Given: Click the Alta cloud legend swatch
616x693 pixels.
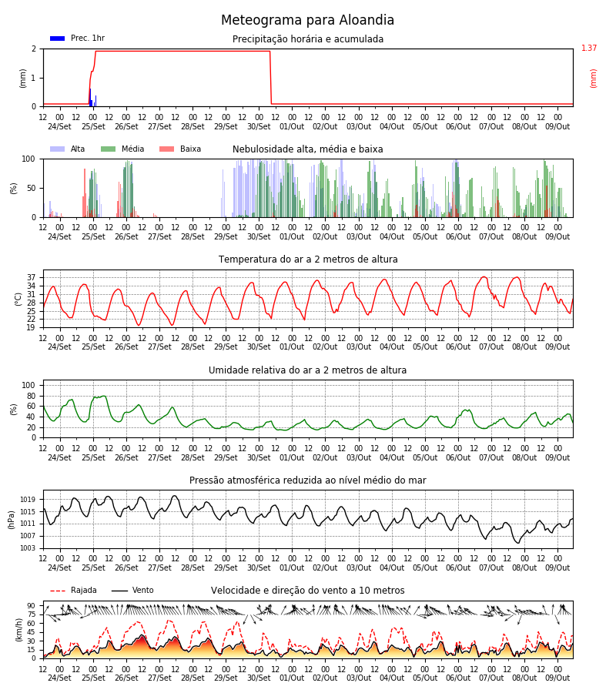Looking at the screenshot, I should click(58, 149).
